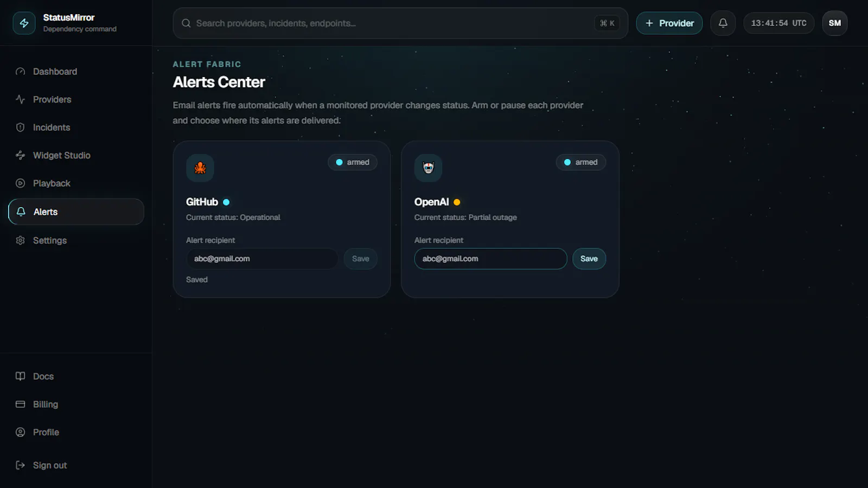Viewport: 868px width, 488px height.
Task: Click the Playback play-circle icon
Action: coord(21,183)
